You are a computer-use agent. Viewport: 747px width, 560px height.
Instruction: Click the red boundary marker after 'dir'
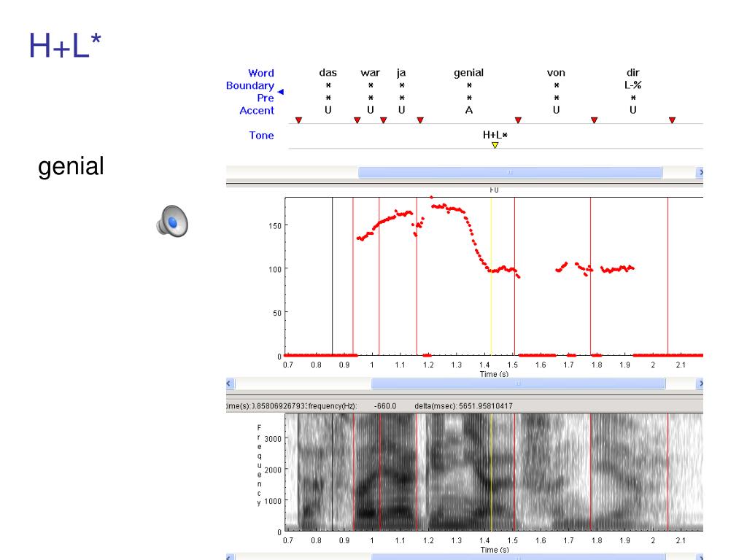click(672, 120)
